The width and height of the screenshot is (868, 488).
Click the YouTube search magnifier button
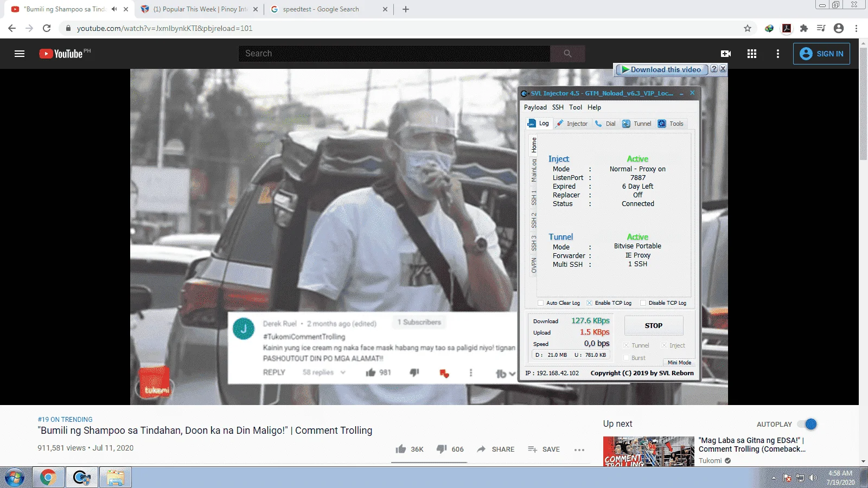567,54
